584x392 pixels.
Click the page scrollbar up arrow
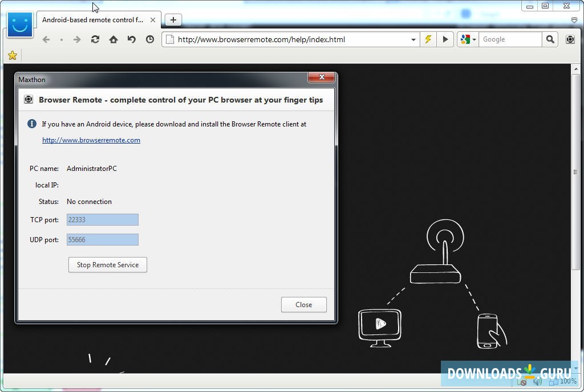point(576,69)
